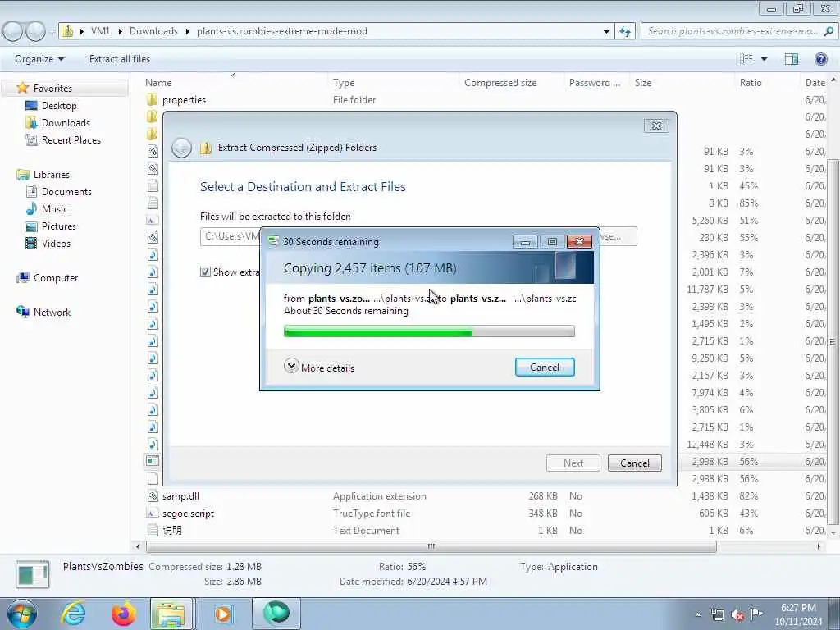Open Documents library
The height and width of the screenshot is (630, 840).
[x=66, y=192]
